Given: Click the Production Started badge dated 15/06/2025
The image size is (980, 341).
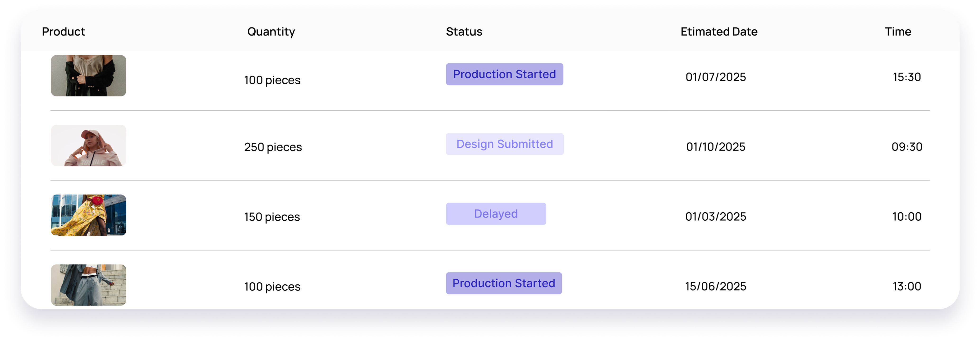Looking at the screenshot, I should click(503, 283).
